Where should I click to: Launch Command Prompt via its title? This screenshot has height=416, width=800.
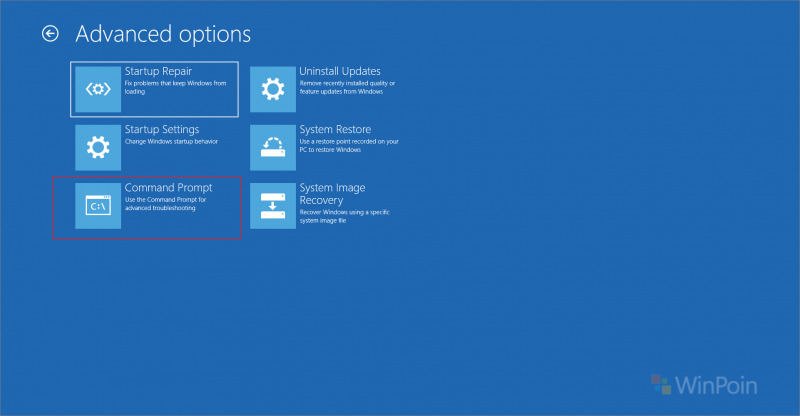[x=168, y=188]
